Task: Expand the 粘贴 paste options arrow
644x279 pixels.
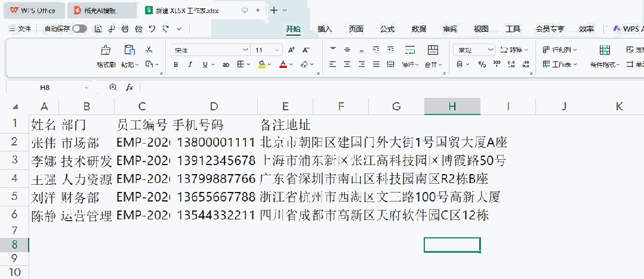Action: coord(137,64)
